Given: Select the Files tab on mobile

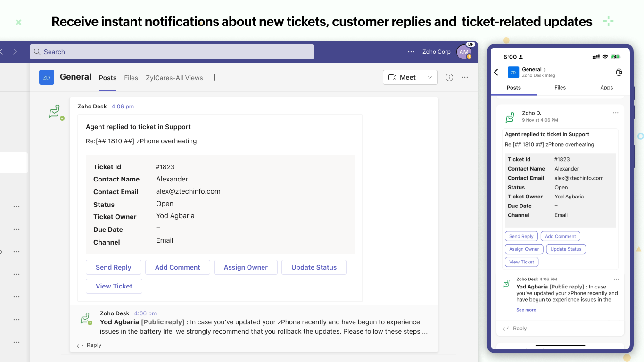Looking at the screenshot, I should (x=560, y=88).
